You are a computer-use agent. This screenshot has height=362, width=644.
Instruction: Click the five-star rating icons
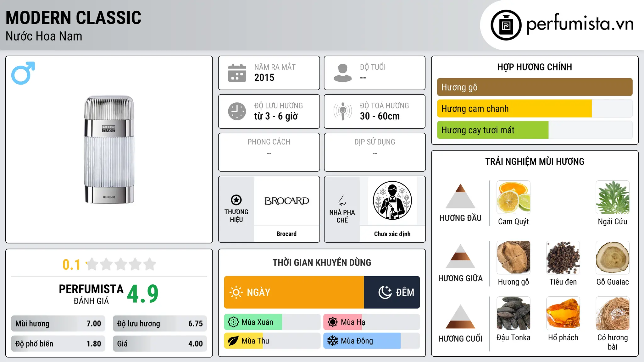121,264
